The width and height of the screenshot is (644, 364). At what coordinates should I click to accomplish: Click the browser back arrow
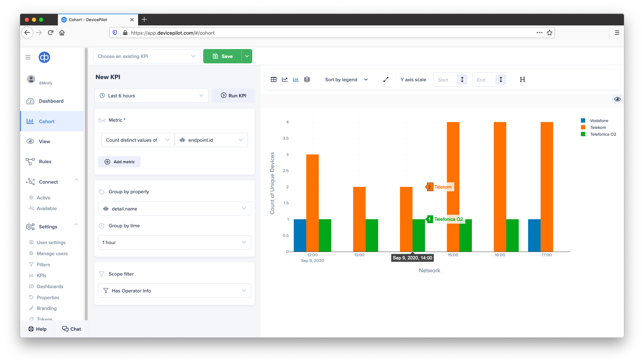27,33
